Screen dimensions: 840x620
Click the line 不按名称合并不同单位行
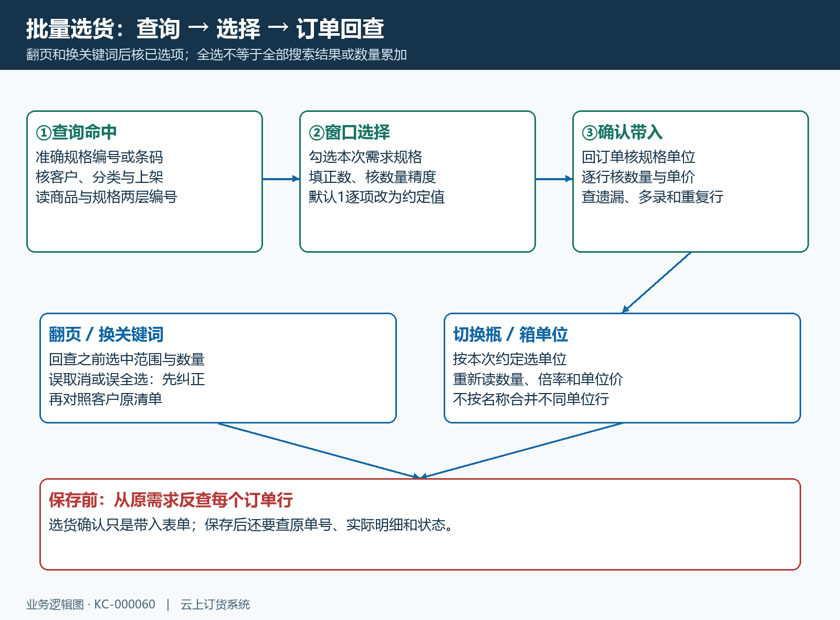point(531,399)
